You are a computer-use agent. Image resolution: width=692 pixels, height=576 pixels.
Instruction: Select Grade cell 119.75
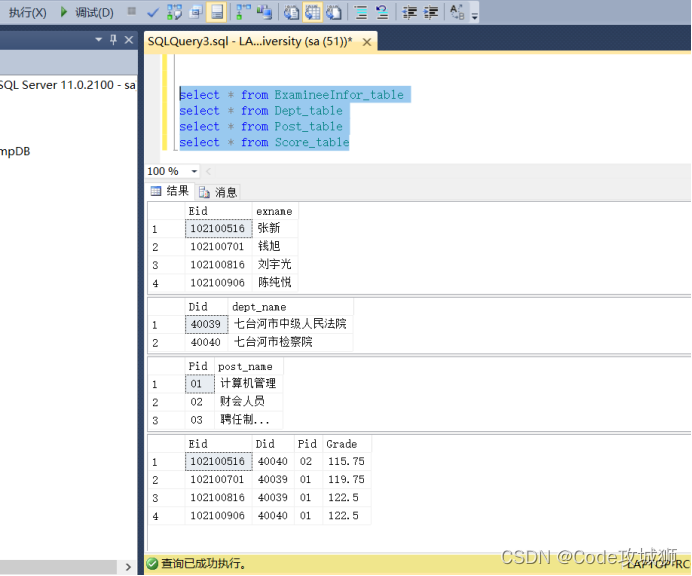(347, 479)
